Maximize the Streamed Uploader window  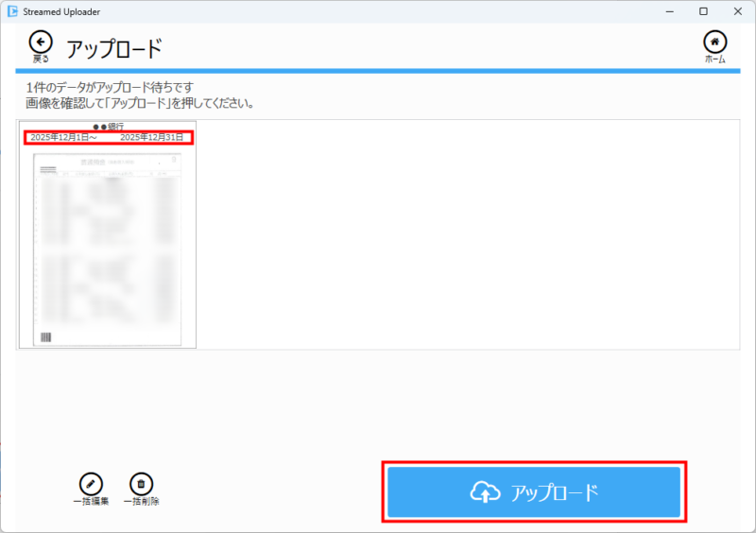(703, 11)
